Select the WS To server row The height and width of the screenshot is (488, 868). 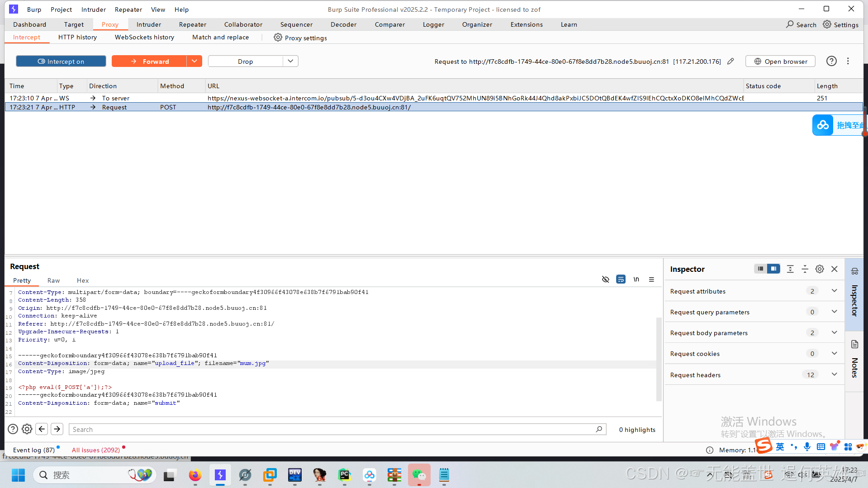(x=434, y=98)
